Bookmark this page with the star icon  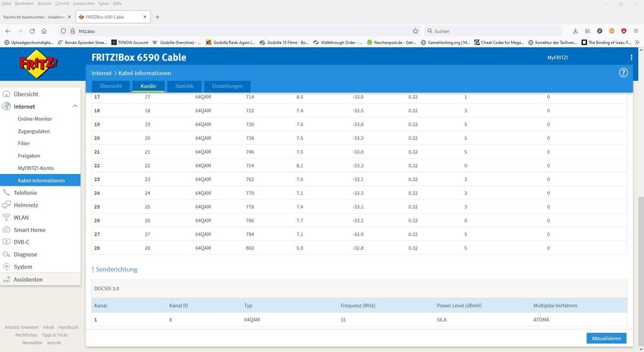416,31
